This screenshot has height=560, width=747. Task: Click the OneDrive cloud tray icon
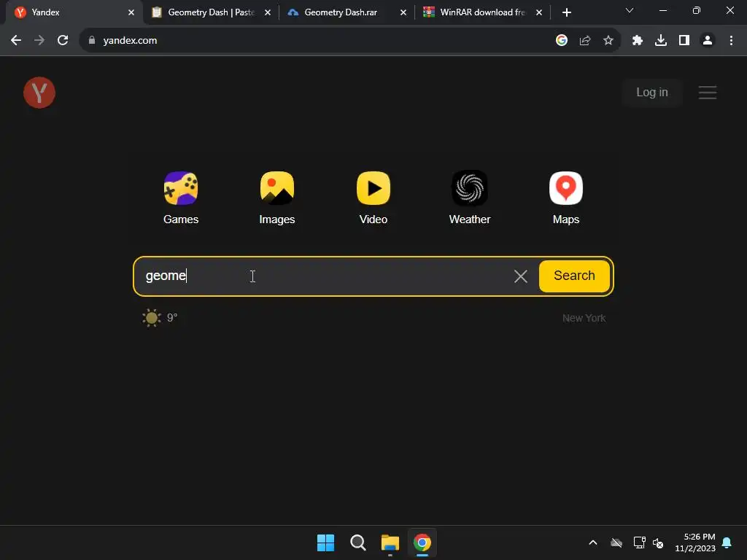click(x=616, y=542)
